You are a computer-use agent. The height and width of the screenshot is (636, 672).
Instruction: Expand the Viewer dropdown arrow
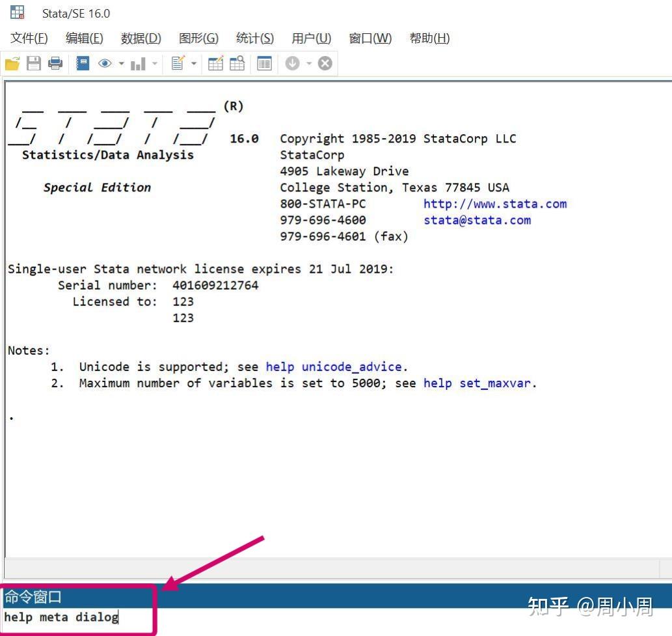(x=122, y=64)
